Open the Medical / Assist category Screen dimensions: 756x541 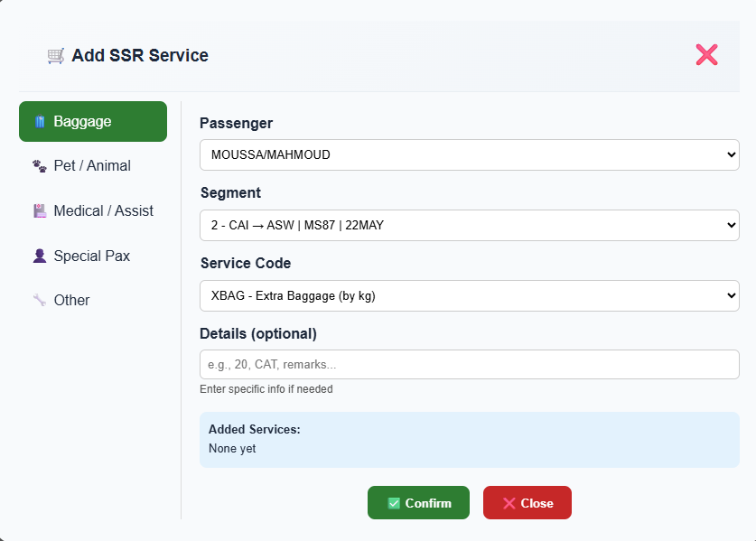[93, 210]
